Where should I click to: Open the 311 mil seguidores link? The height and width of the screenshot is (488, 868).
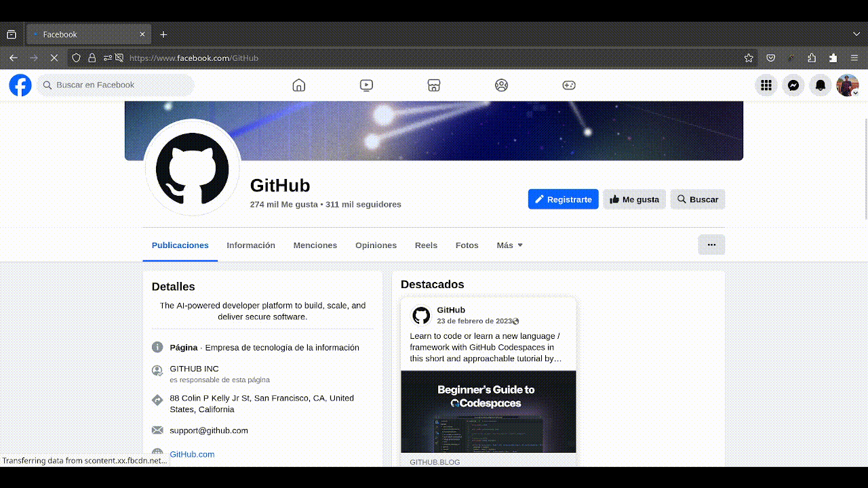363,204
